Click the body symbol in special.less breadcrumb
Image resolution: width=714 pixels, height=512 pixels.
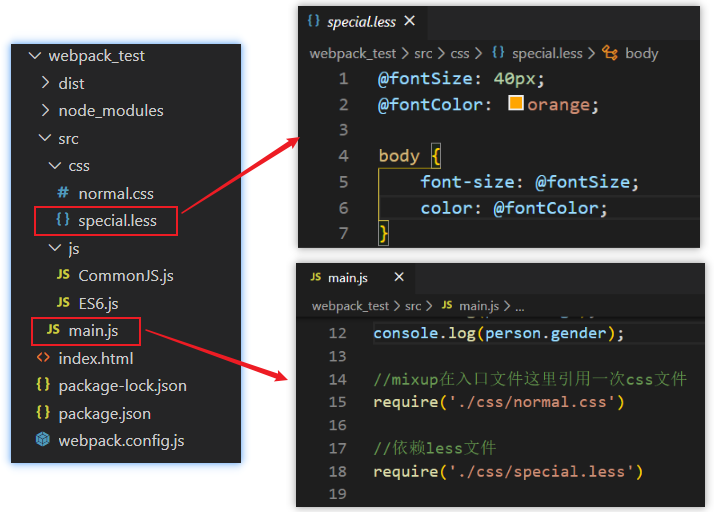[x=641, y=54]
